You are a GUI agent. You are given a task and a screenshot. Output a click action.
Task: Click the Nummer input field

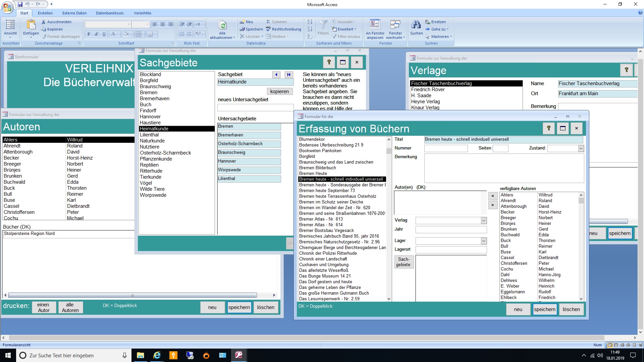pyautogui.click(x=446, y=148)
